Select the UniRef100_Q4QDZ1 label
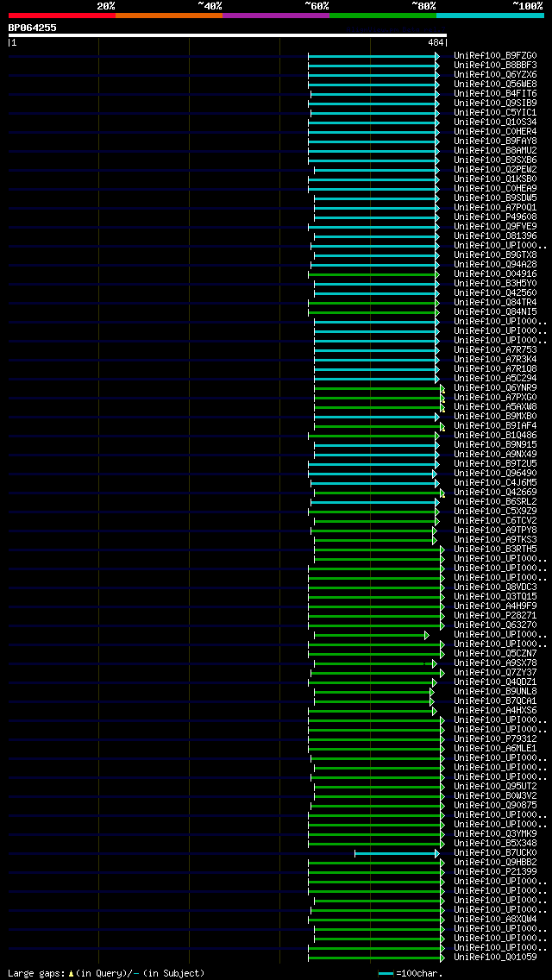Image resolution: width=552 pixels, height=980 pixels. point(495,682)
